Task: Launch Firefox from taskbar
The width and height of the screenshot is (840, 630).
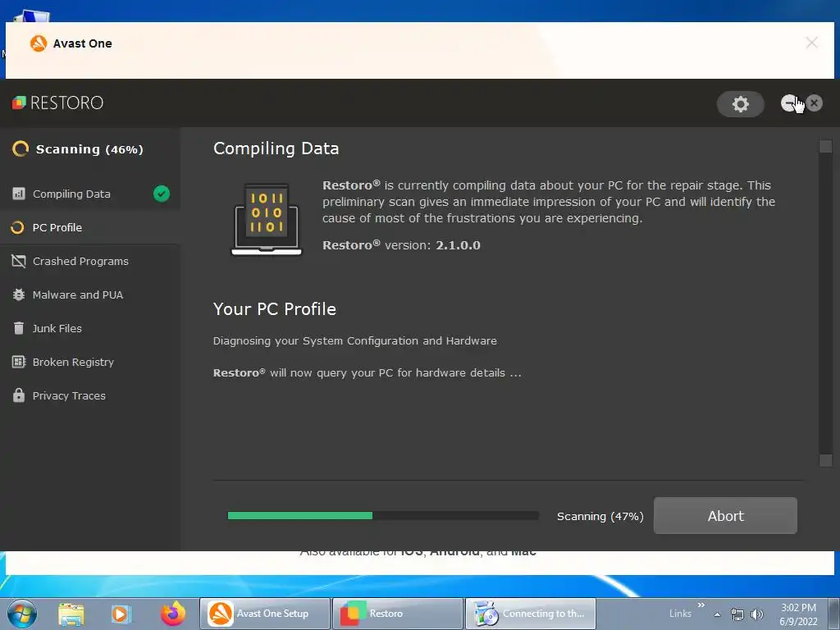Action: [x=172, y=614]
